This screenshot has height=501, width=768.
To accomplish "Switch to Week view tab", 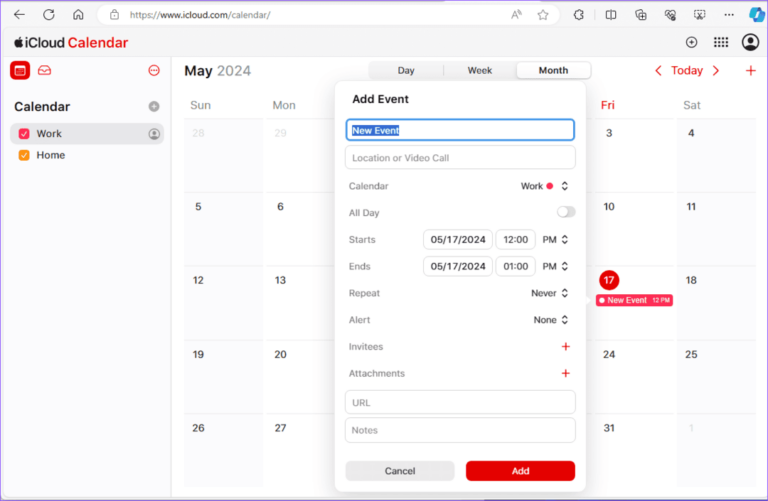I will coord(480,70).
